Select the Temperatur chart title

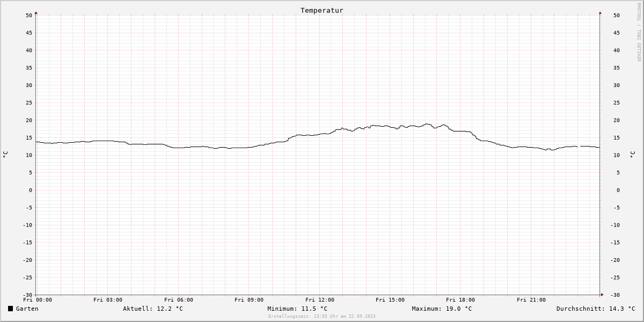click(322, 10)
